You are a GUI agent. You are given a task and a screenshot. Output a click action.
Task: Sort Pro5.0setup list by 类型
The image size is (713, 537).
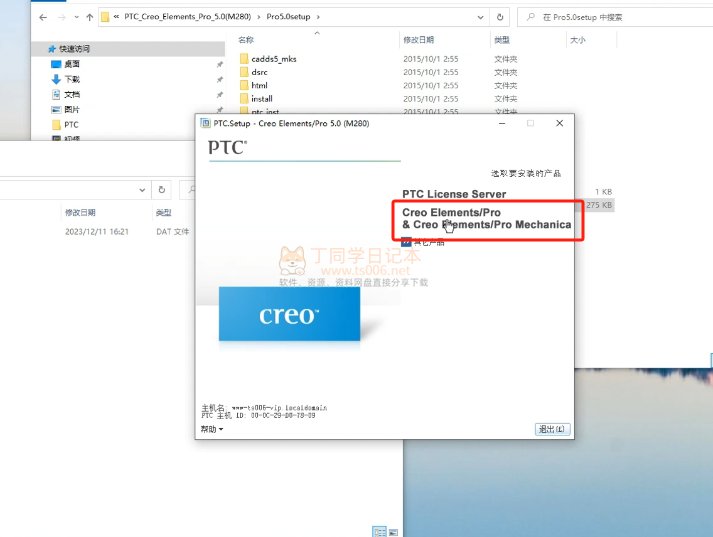502,40
